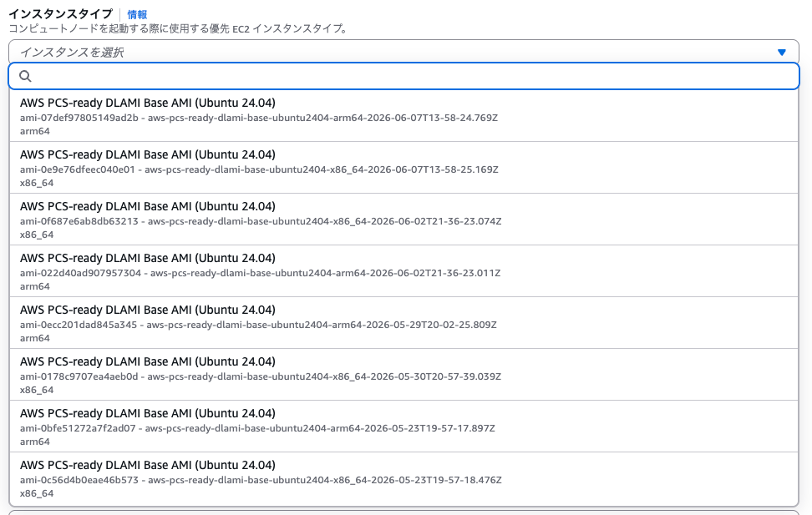Expand the インスタンスを選択 dropdown arrow

pyautogui.click(x=781, y=53)
